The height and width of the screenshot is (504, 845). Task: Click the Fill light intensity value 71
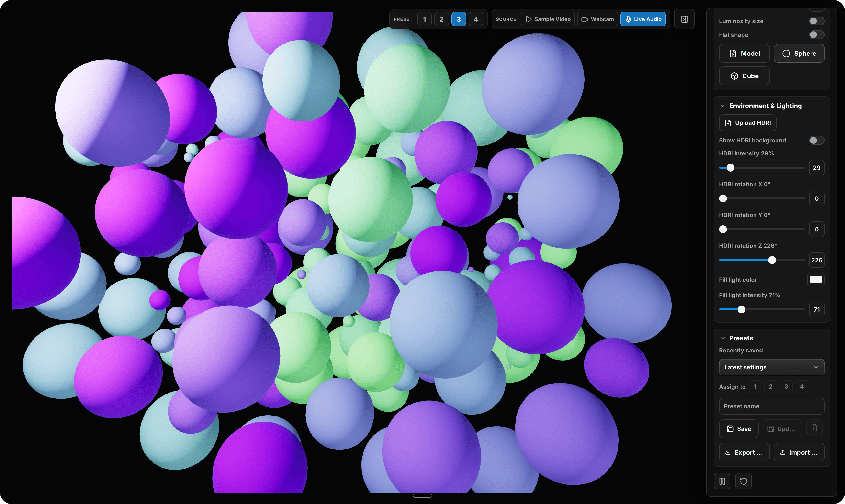click(816, 309)
